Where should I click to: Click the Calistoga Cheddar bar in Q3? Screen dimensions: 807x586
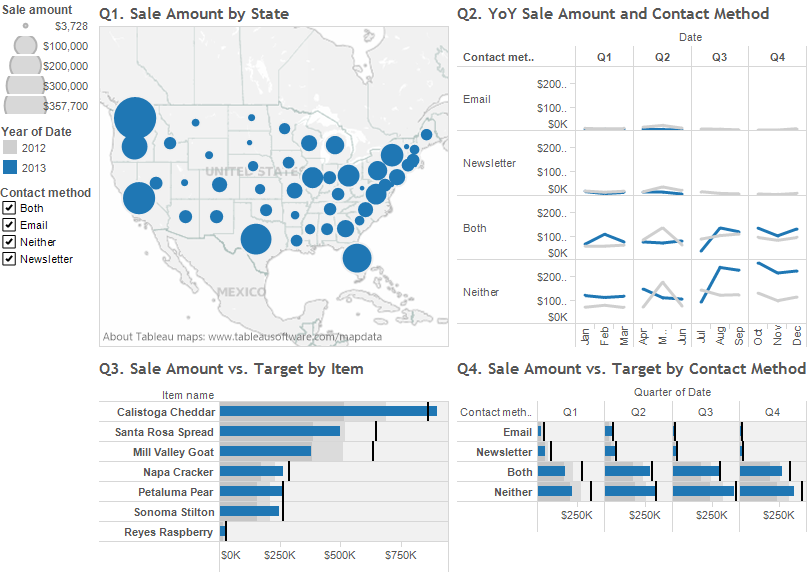coord(320,411)
